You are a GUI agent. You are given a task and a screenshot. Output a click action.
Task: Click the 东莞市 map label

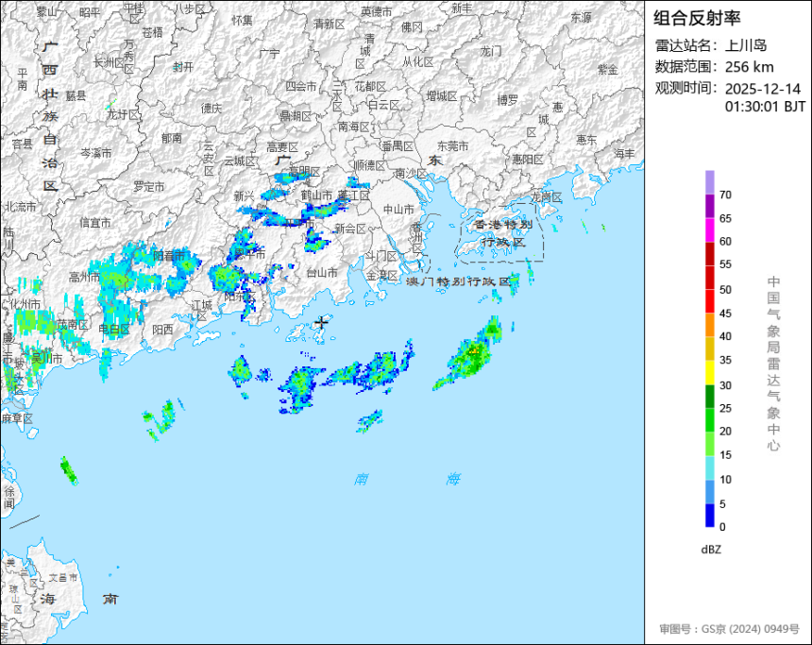pos(452,146)
